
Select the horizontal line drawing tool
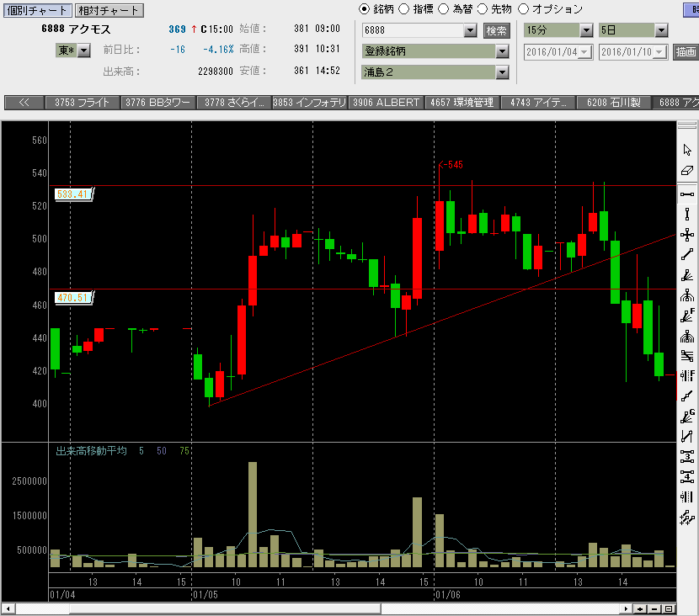click(x=687, y=194)
